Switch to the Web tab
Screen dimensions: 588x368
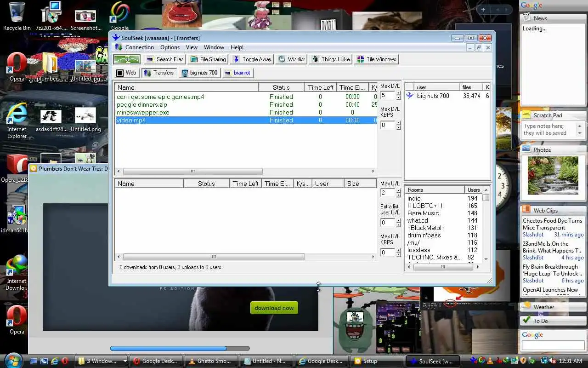126,73
